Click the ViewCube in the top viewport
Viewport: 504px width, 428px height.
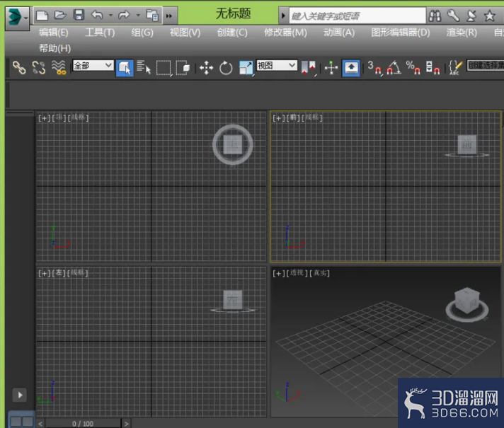tap(233, 144)
